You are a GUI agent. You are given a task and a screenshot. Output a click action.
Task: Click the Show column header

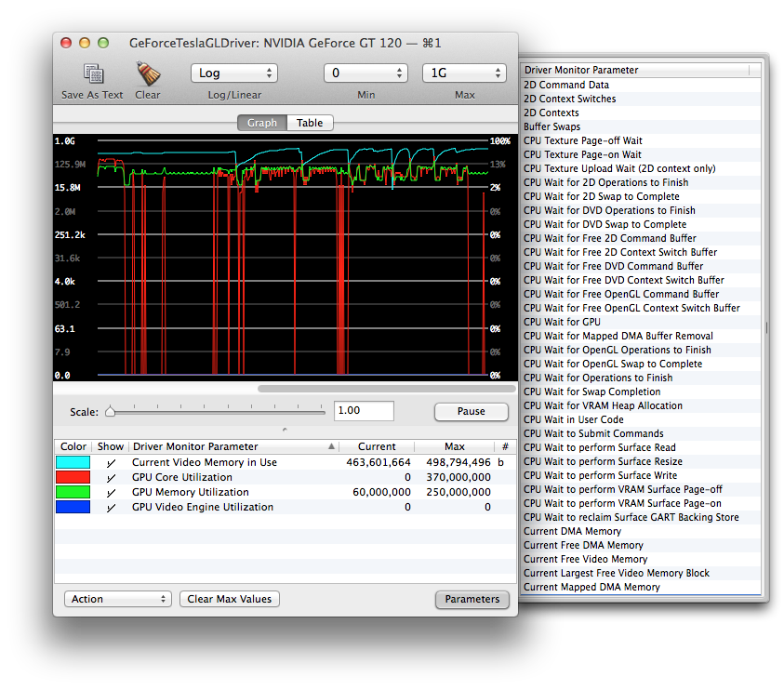click(x=111, y=446)
